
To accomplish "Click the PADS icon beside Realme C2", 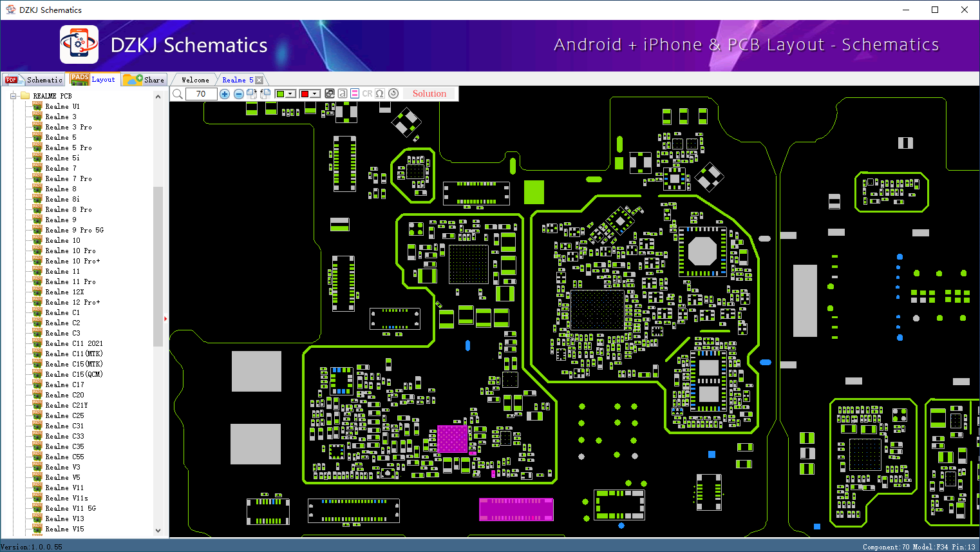I will pos(37,323).
